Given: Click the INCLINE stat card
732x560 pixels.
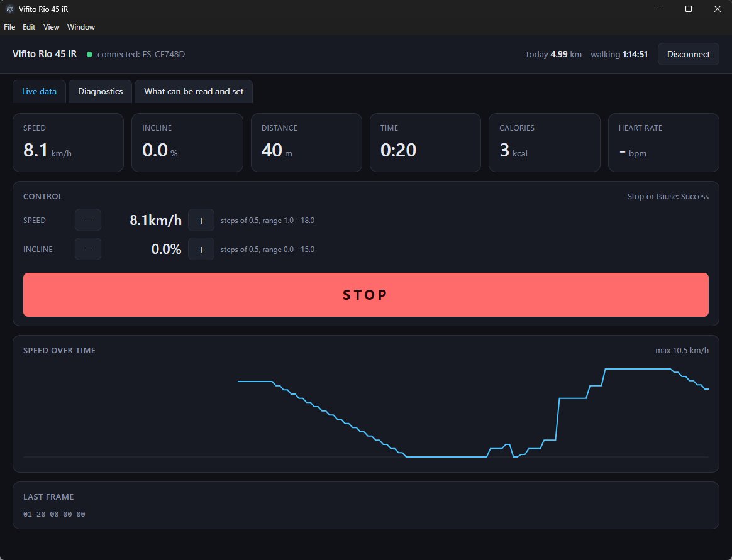Looking at the screenshot, I should pyautogui.click(x=187, y=143).
